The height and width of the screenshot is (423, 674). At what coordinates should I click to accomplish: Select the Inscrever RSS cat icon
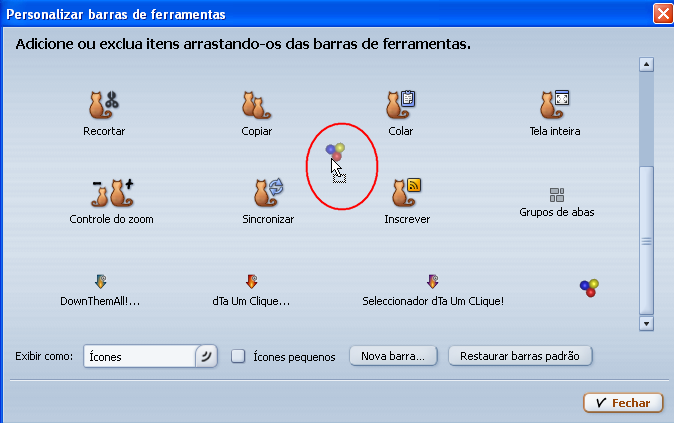pos(406,192)
